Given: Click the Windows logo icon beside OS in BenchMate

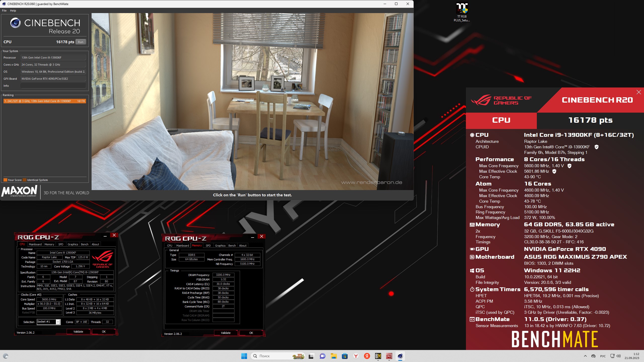Looking at the screenshot, I should click(x=472, y=270).
